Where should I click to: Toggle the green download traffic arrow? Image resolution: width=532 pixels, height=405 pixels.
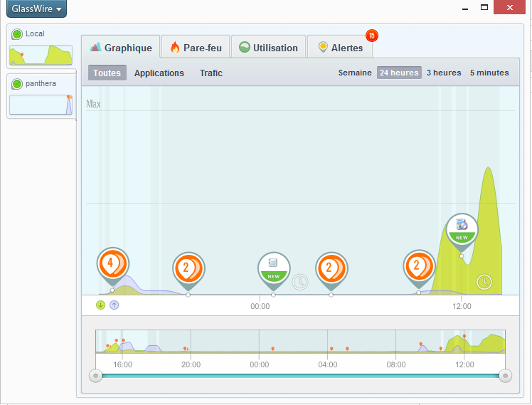[x=100, y=305]
